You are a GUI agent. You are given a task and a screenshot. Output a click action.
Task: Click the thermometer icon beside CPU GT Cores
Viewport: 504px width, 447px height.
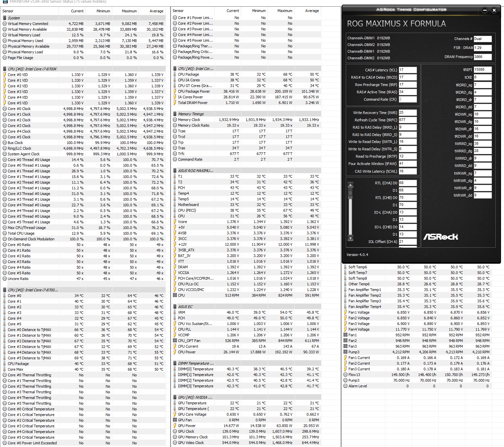[x=175, y=86]
